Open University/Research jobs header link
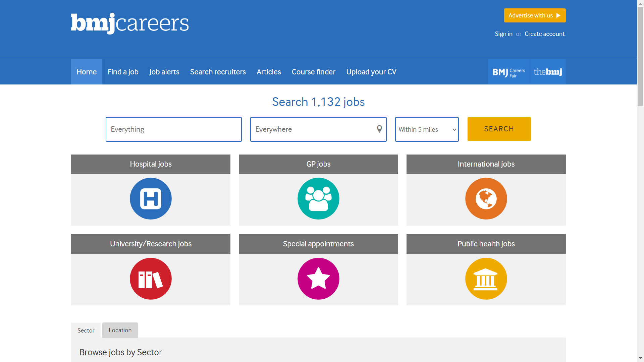This screenshot has height=362, width=644. [x=151, y=244]
